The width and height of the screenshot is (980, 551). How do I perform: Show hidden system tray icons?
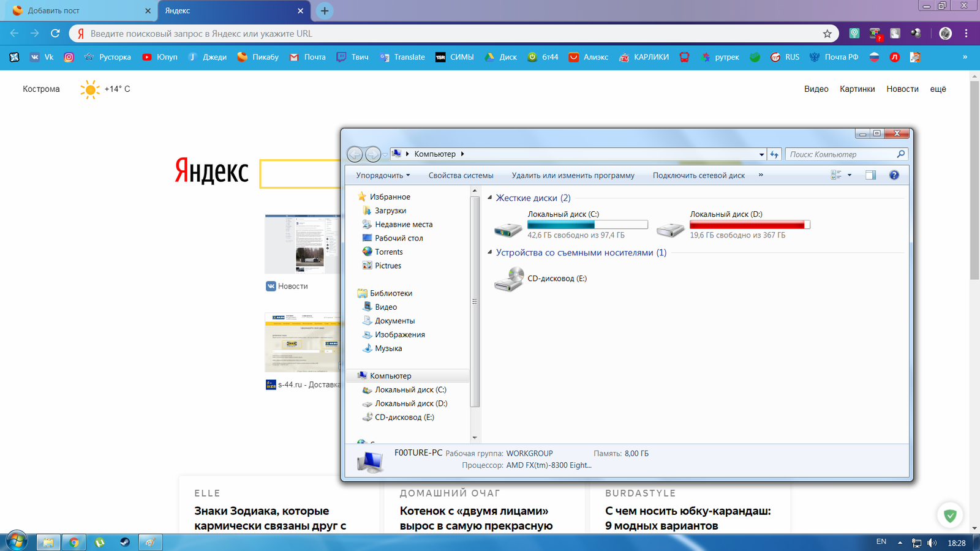coord(900,542)
